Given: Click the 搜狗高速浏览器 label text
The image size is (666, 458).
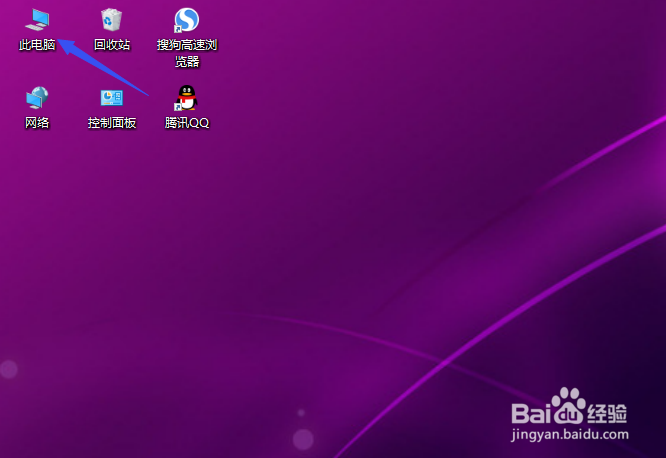Looking at the screenshot, I should (x=187, y=53).
